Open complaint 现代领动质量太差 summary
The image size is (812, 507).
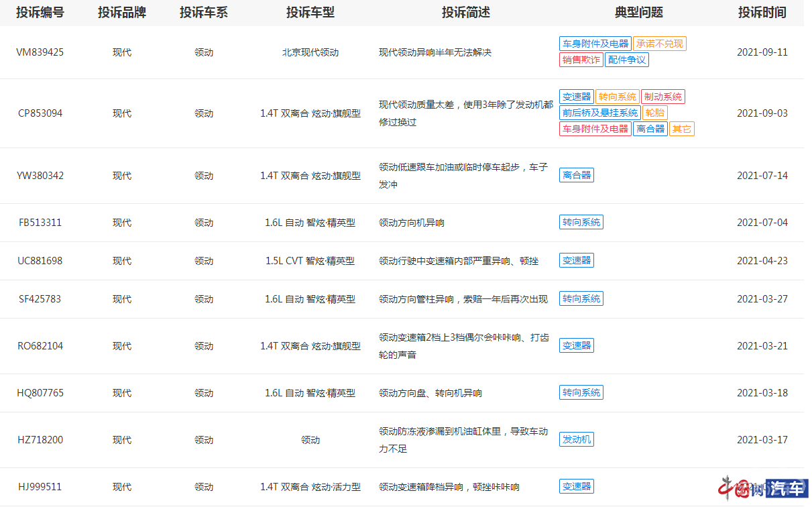[466, 113]
